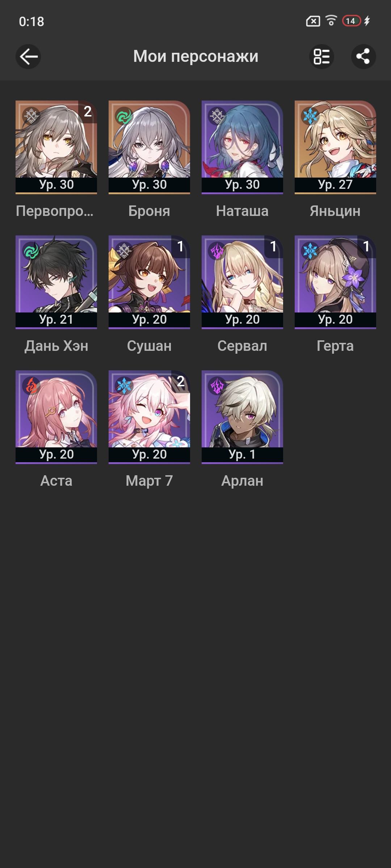
Task: Tap the Яньцин name label
Action: (335, 211)
